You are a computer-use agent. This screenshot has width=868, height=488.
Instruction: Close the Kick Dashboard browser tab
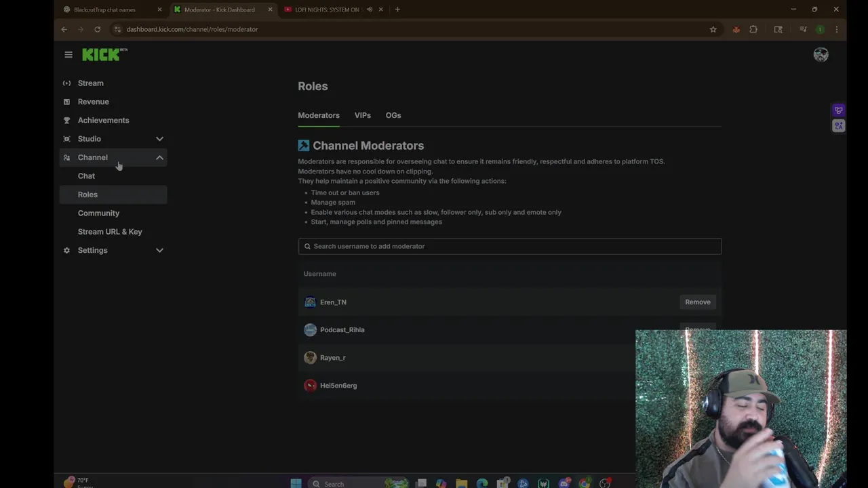[x=270, y=9]
